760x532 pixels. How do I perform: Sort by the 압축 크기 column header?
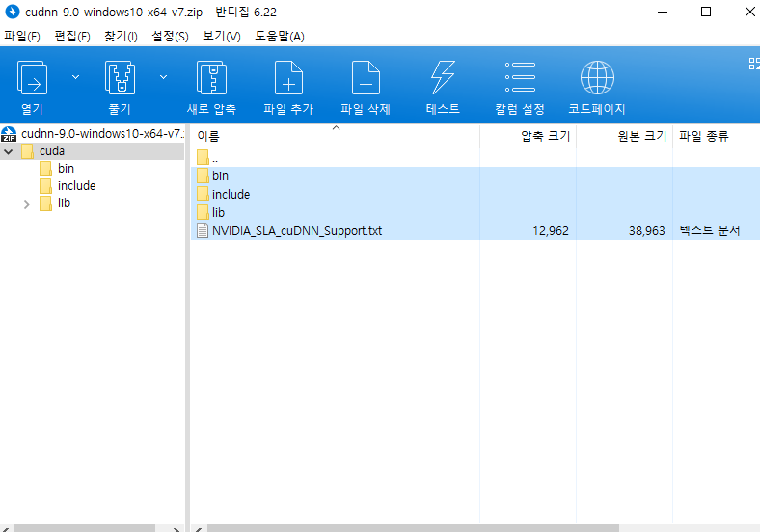pos(529,136)
